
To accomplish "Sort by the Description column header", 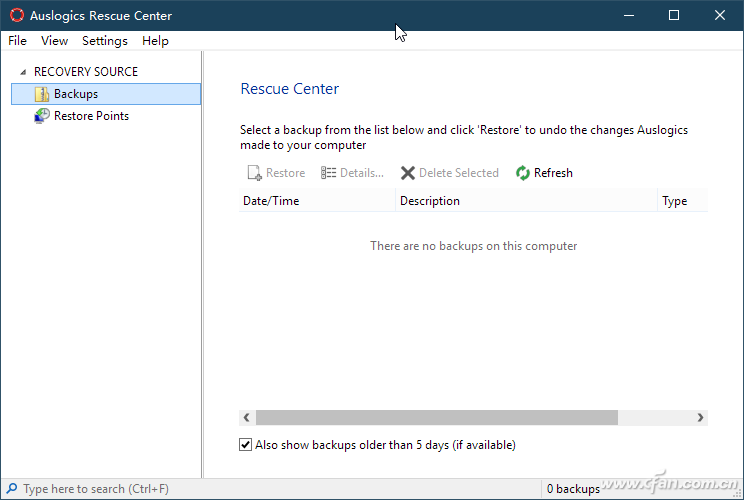I will click(526, 201).
